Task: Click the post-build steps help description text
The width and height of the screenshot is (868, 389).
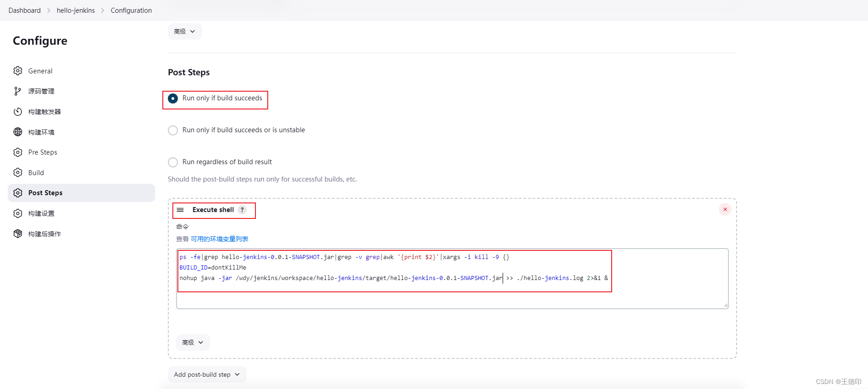Action: (x=262, y=179)
